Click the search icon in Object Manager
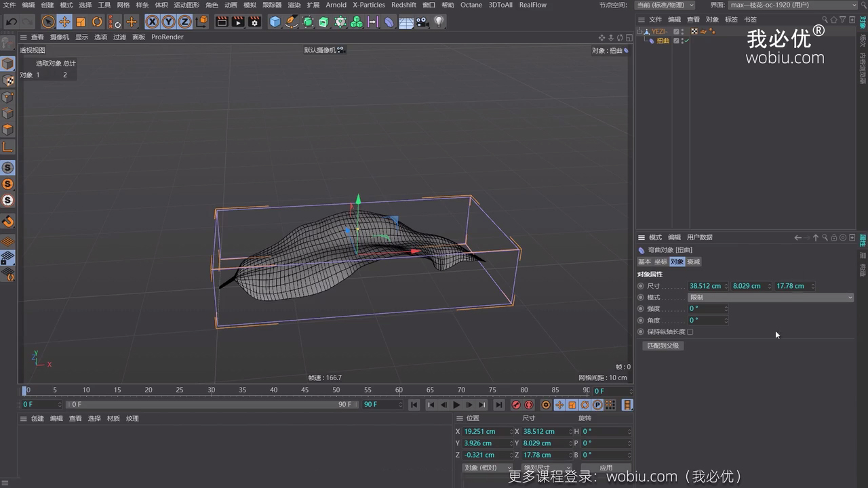 (x=825, y=20)
